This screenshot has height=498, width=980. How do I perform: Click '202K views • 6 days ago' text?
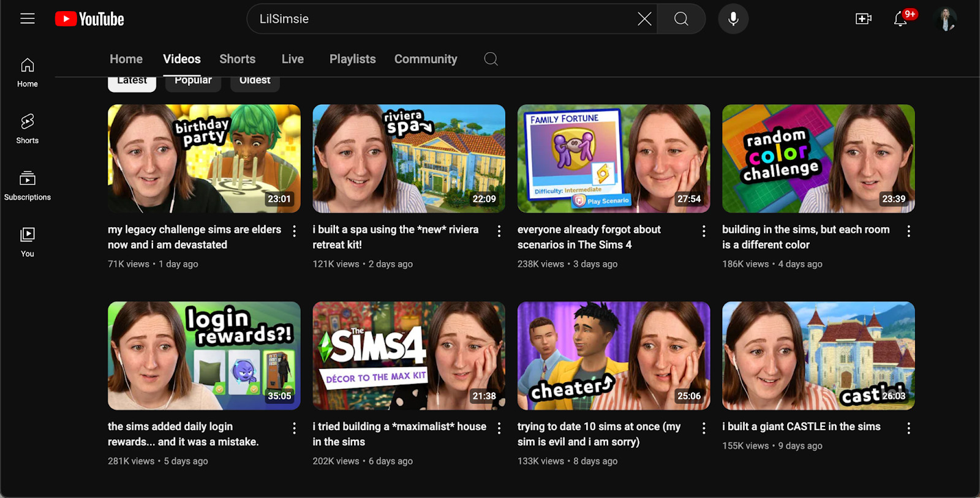[363, 461]
